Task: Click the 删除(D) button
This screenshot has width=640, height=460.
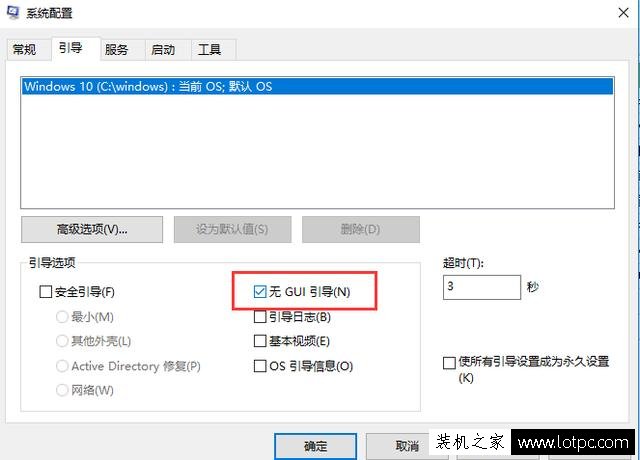Action: 361,229
